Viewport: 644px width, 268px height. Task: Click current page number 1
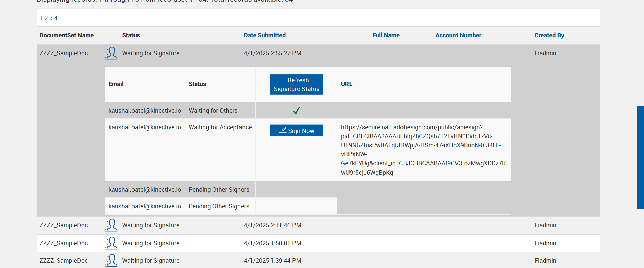[x=41, y=18]
